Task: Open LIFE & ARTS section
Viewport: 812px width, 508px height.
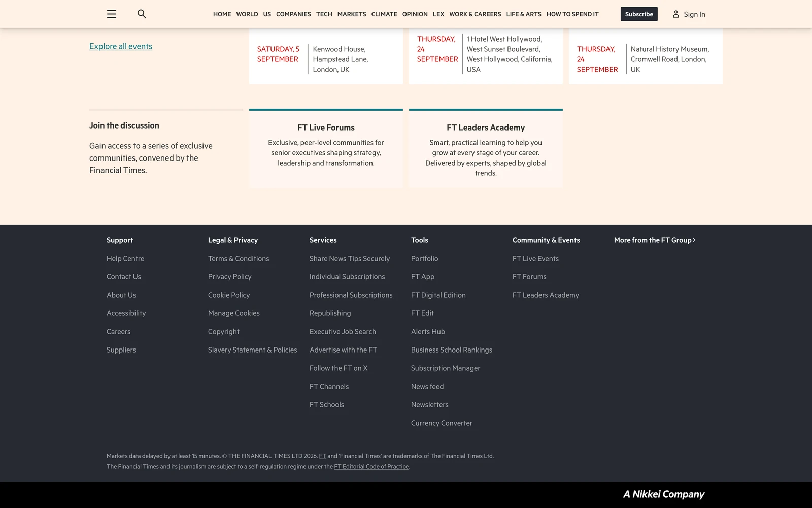Action: (x=524, y=14)
